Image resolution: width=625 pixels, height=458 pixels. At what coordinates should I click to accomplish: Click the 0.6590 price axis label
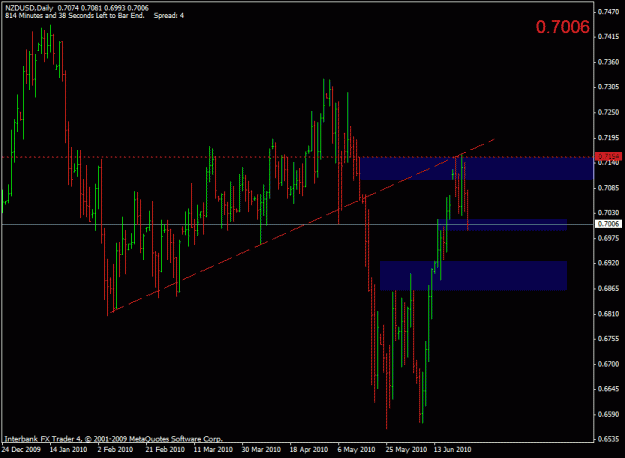pos(608,415)
